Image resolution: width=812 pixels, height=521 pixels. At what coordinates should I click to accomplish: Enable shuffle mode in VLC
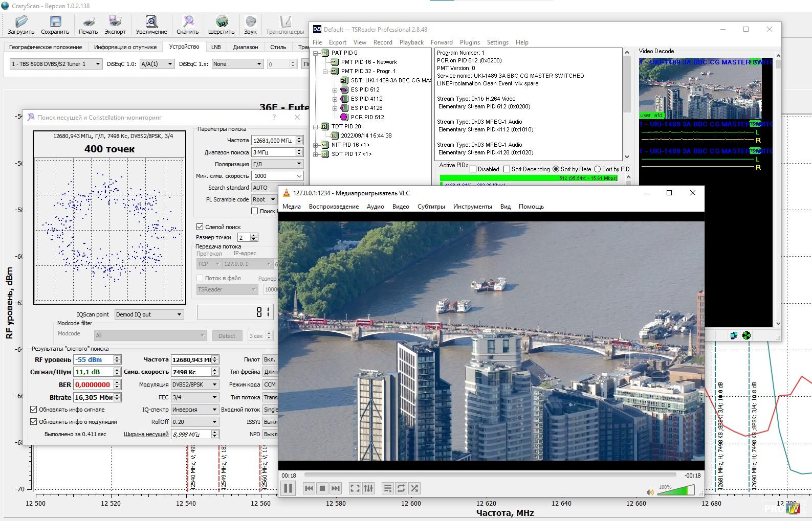[x=414, y=488]
